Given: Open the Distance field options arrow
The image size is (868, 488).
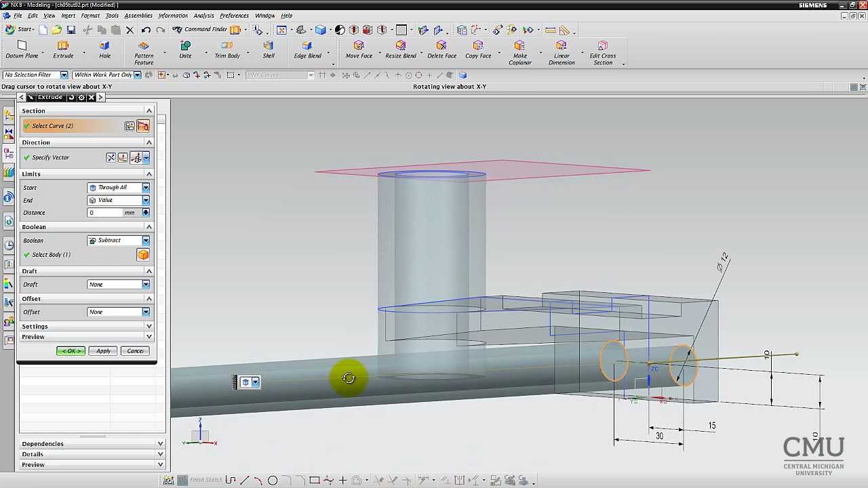Looking at the screenshot, I should click(x=146, y=213).
